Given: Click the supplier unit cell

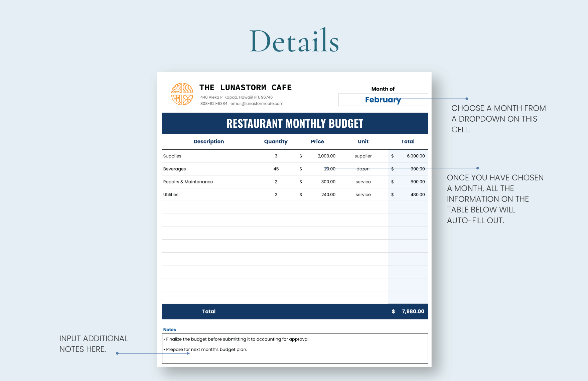Looking at the screenshot, I should [x=363, y=156].
